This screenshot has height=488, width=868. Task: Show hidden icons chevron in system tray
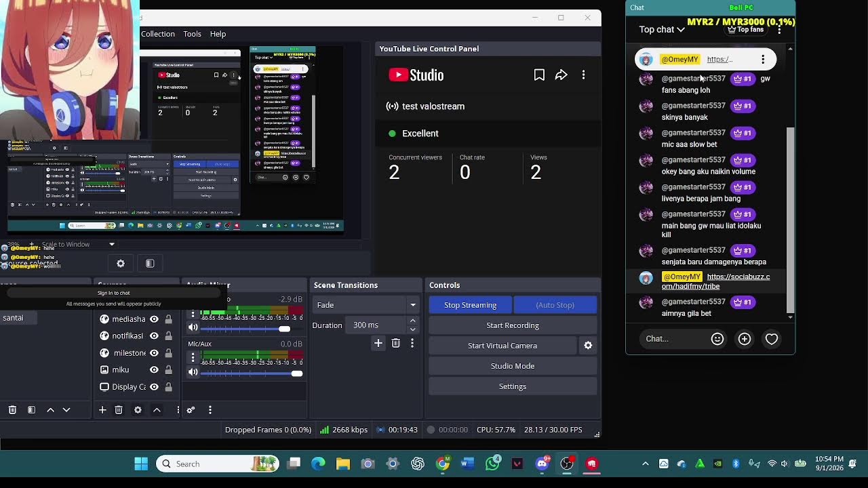tap(645, 464)
